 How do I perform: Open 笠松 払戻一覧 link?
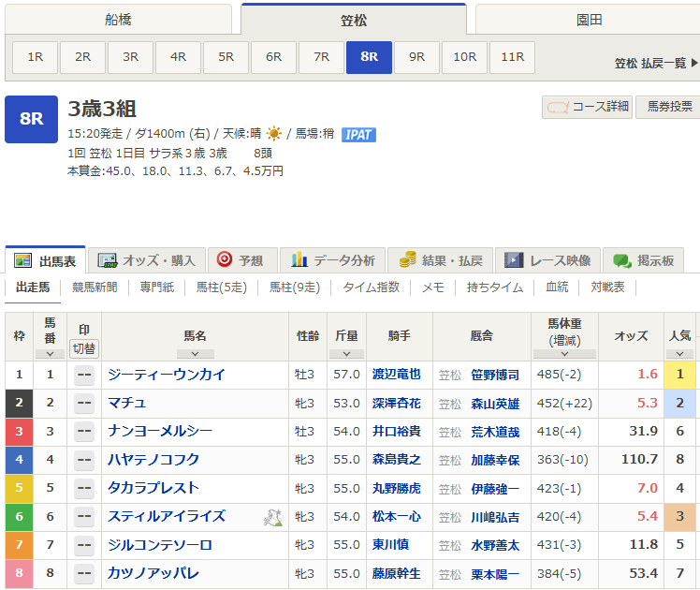(656, 64)
